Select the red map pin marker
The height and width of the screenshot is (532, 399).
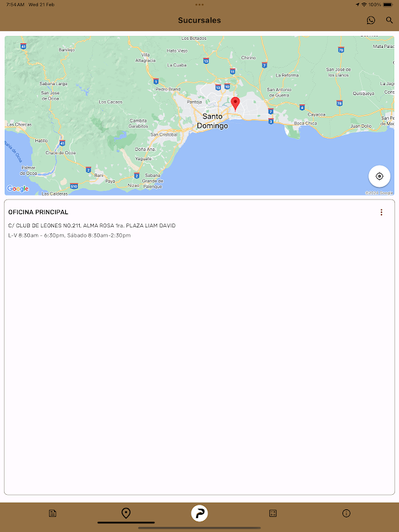235,104
